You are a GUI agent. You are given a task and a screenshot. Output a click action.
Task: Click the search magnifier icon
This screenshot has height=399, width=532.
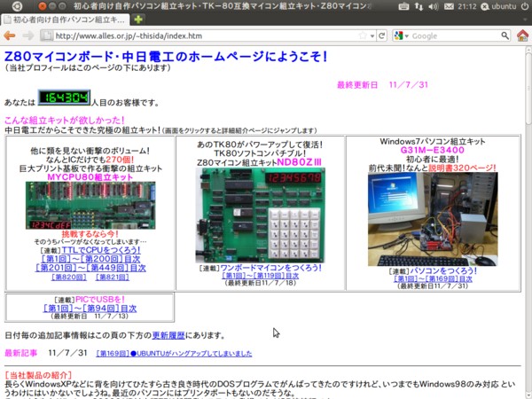pyautogui.click(x=505, y=35)
